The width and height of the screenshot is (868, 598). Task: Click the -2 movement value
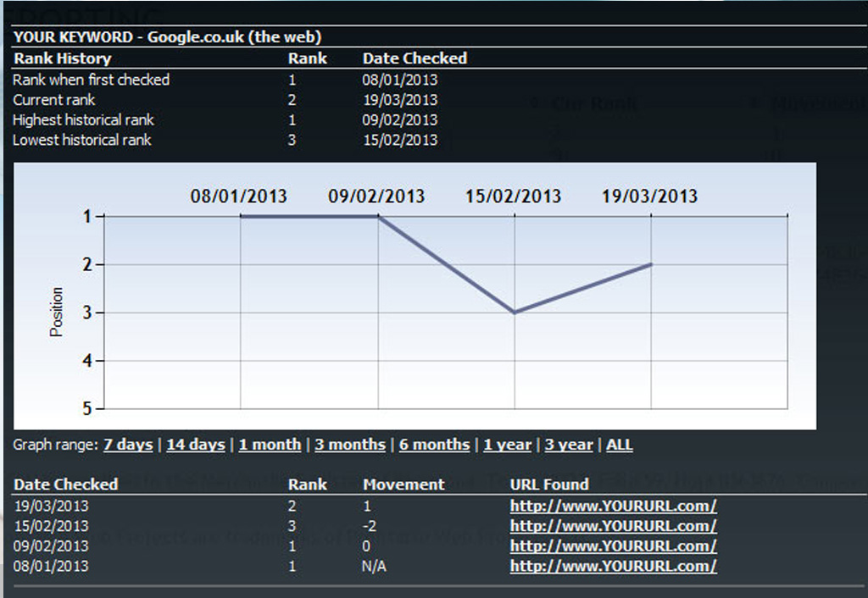point(369,525)
